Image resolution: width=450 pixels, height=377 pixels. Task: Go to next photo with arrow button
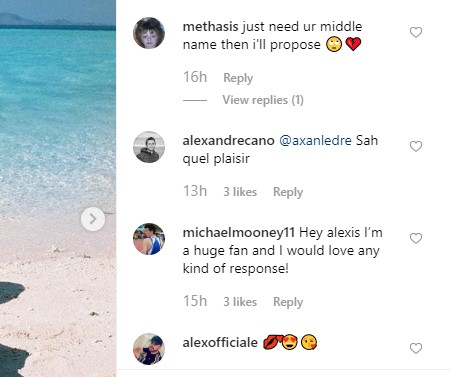(x=93, y=219)
